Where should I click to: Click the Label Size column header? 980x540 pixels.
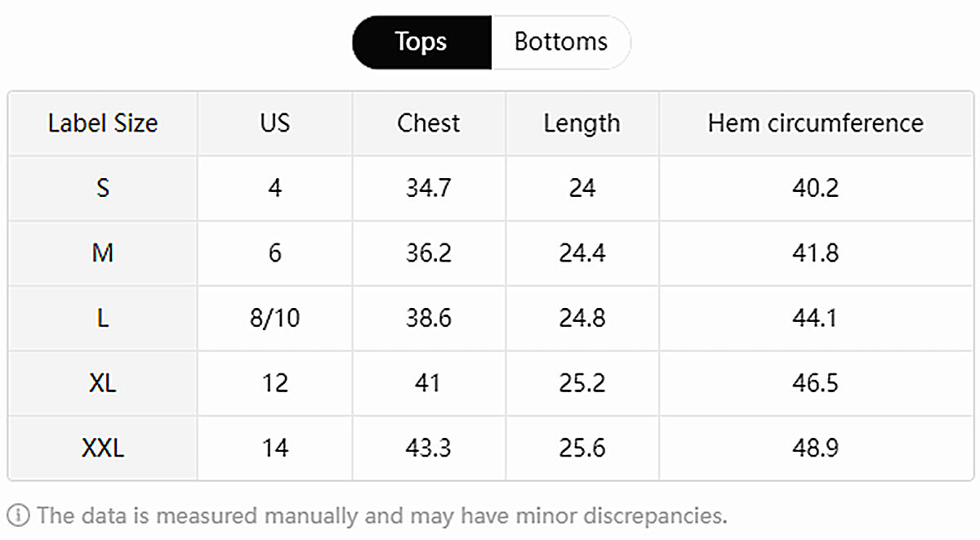click(103, 123)
